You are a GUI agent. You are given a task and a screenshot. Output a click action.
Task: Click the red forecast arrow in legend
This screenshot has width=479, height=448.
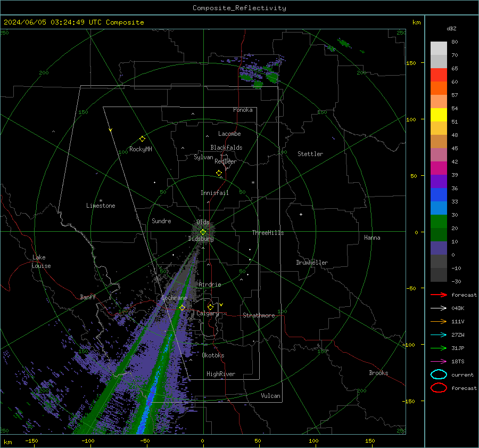pos(439,295)
